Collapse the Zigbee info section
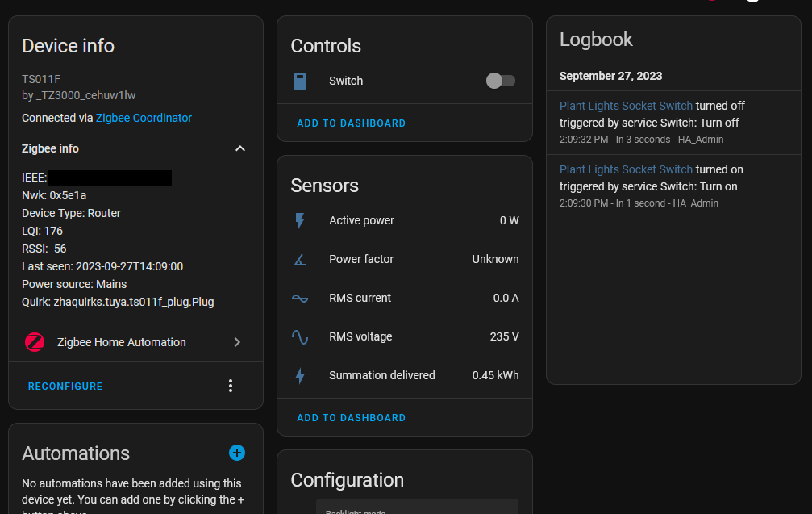This screenshot has height=514, width=812. (239, 148)
